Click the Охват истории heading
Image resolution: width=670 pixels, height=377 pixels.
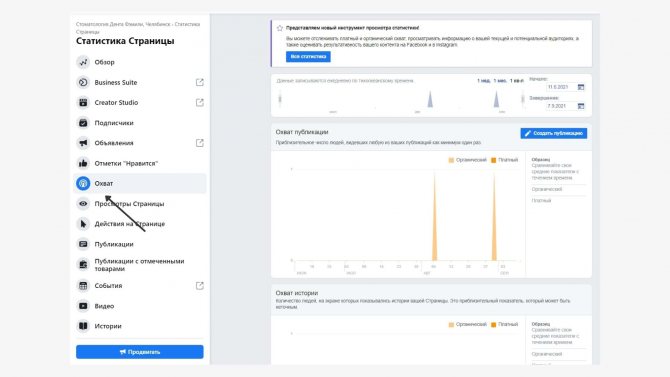click(x=297, y=293)
